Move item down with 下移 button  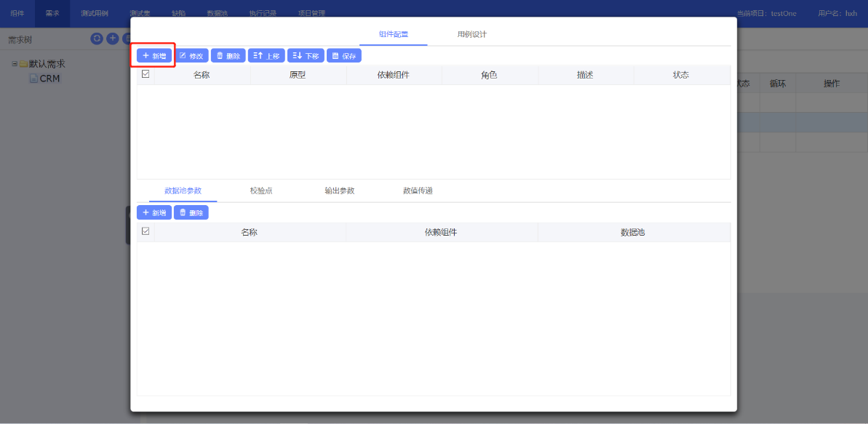pyautogui.click(x=306, y=56)
